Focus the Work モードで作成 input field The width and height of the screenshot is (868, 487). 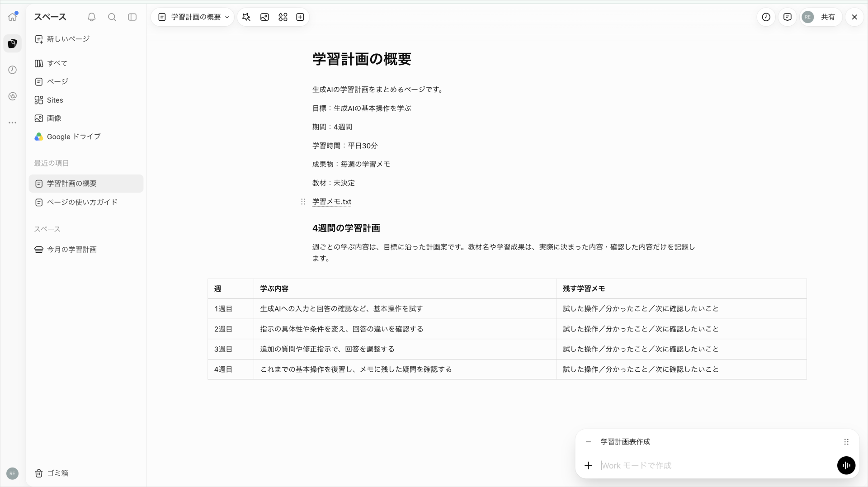[717, 465]
